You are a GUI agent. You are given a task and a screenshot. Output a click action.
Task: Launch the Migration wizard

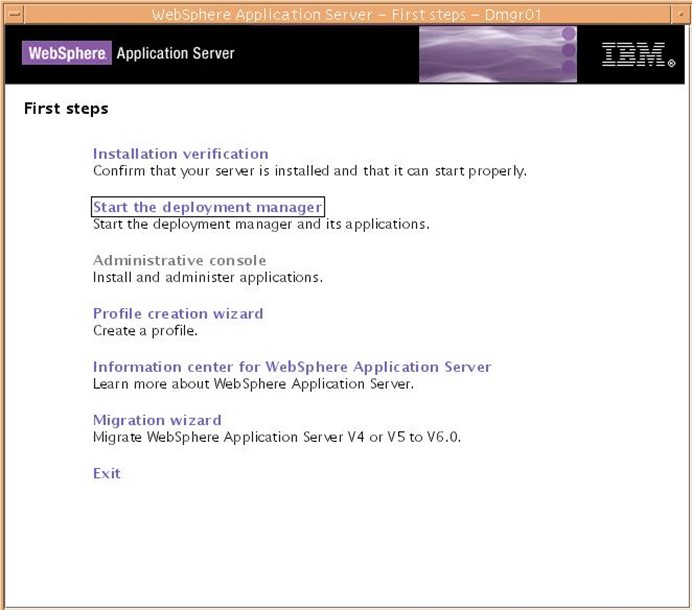(x=157, y=420)
